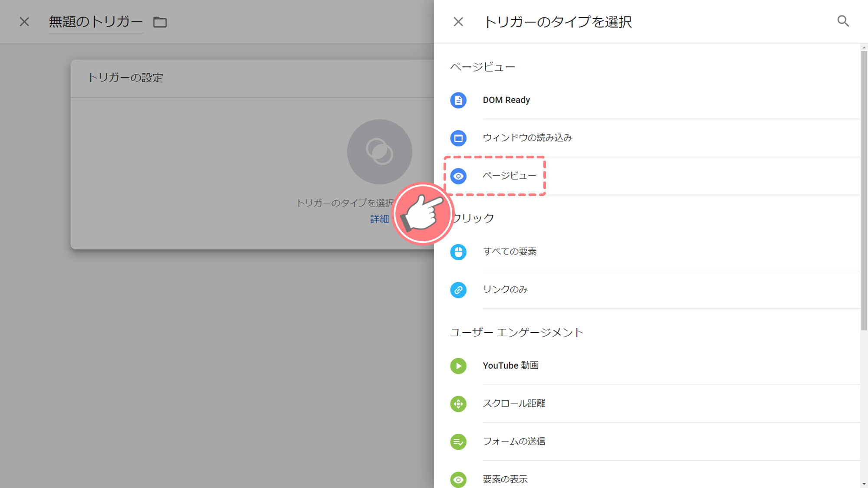Click the blue eye page view icon
The height and width of the screenshot is (488, 868).
tap(458, 176)
